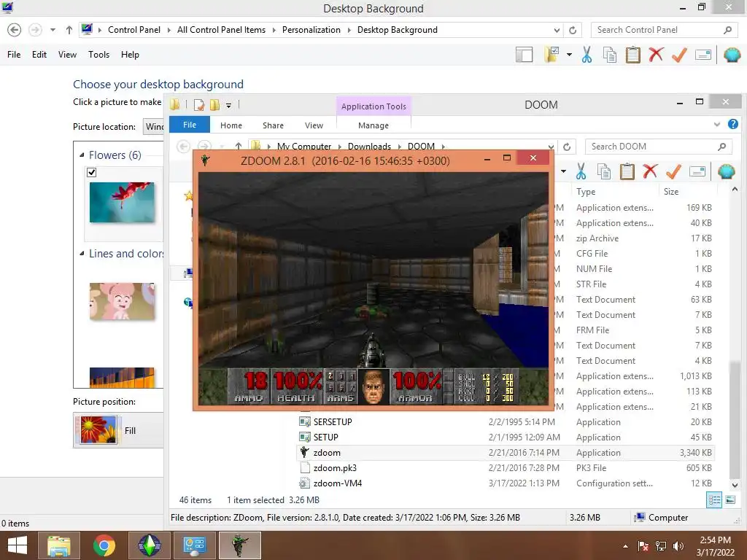Click the refresh button in DOOM address bar
This screenshot has width=747, height=560.
567,147
